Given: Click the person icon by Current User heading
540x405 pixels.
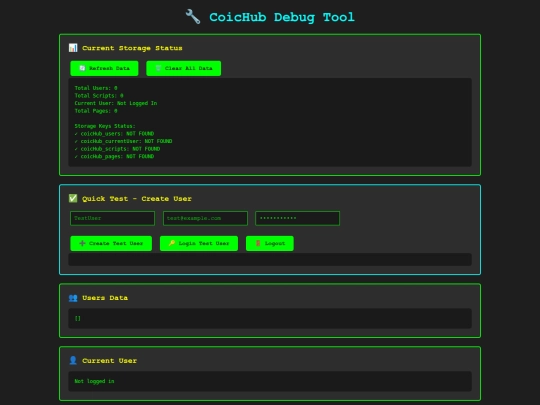Looking at the screenshot, I should (x=73, y=360).
